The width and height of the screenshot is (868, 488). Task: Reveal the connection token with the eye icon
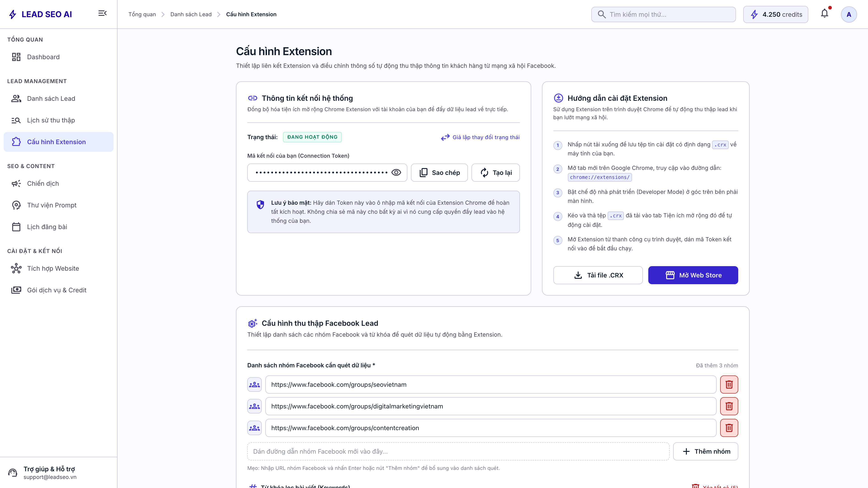[x=396, y=172]
